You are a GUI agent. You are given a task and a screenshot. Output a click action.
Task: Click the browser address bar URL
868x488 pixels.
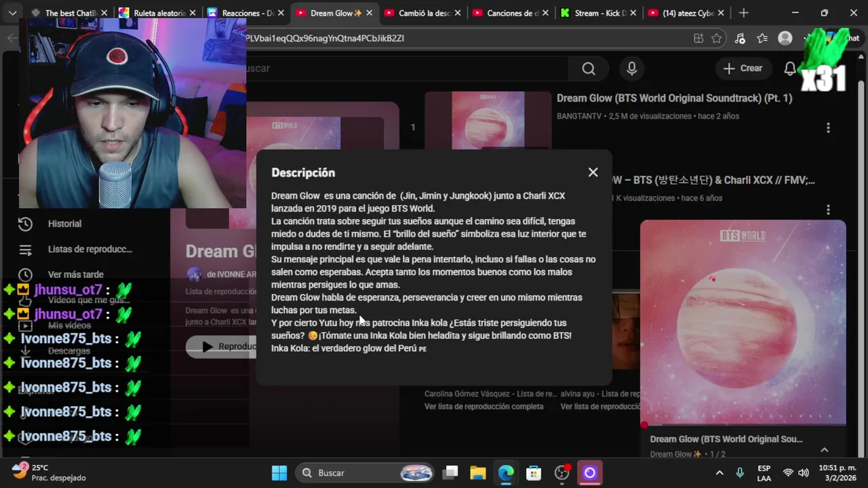coord(325,39)
